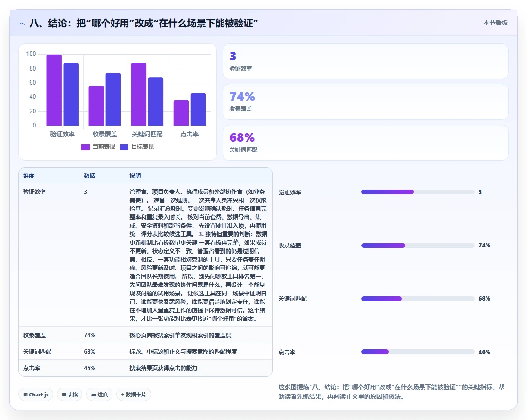This screenshot has height=420, width=527.
Task: Click the 验证效率 cell in table
Action: [x=34, y=192]
